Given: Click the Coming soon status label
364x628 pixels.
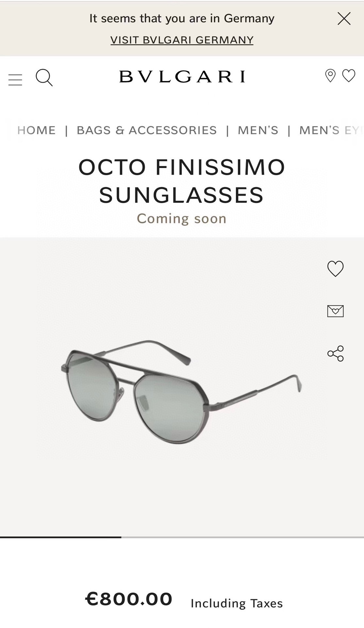Looking at the screenshot, I should (x=182, y=218).
